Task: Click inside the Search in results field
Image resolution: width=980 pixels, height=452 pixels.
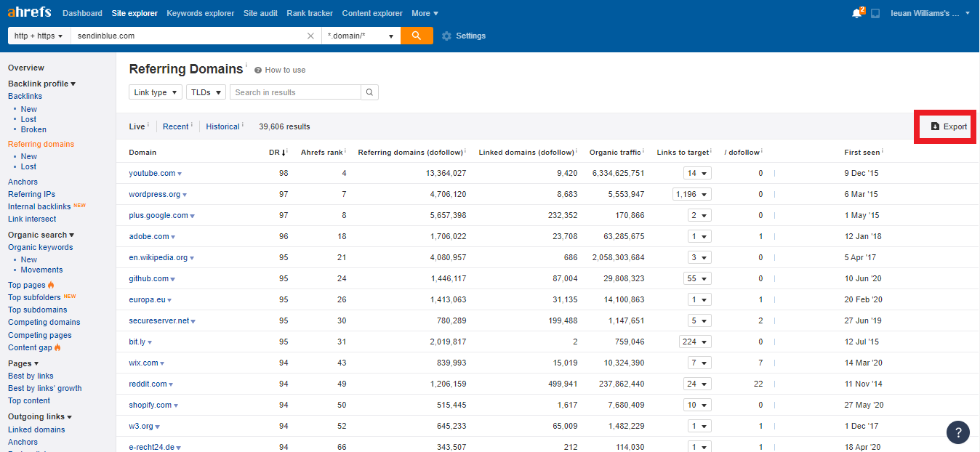Action: [295, 92]
